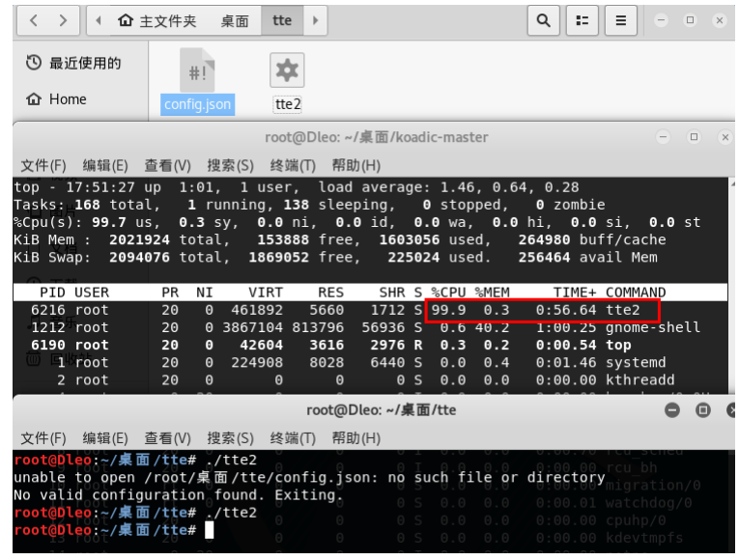The image size is (739, 560).
Task: Go to 主文件夹 in the path bar
Action: coord(156,20)
